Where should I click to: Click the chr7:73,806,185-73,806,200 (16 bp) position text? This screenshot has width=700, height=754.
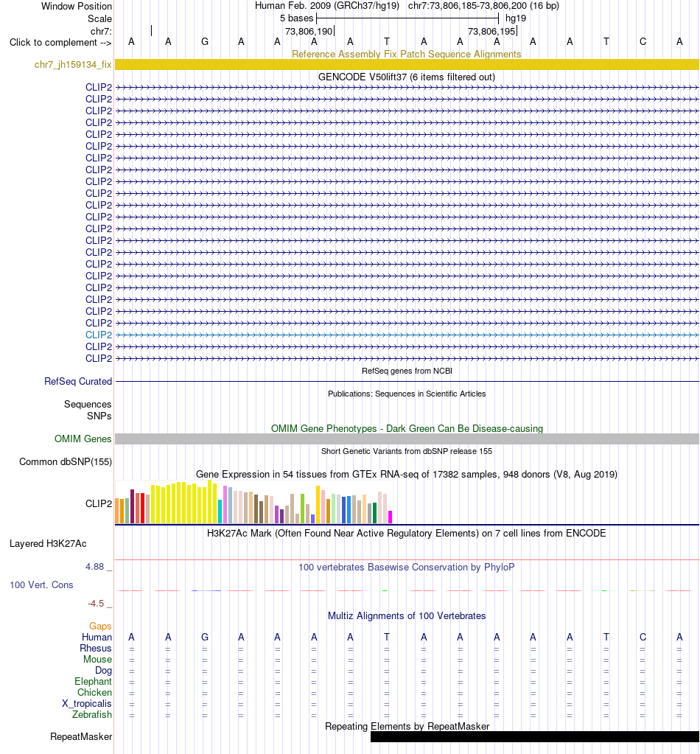tap(483, 6)
